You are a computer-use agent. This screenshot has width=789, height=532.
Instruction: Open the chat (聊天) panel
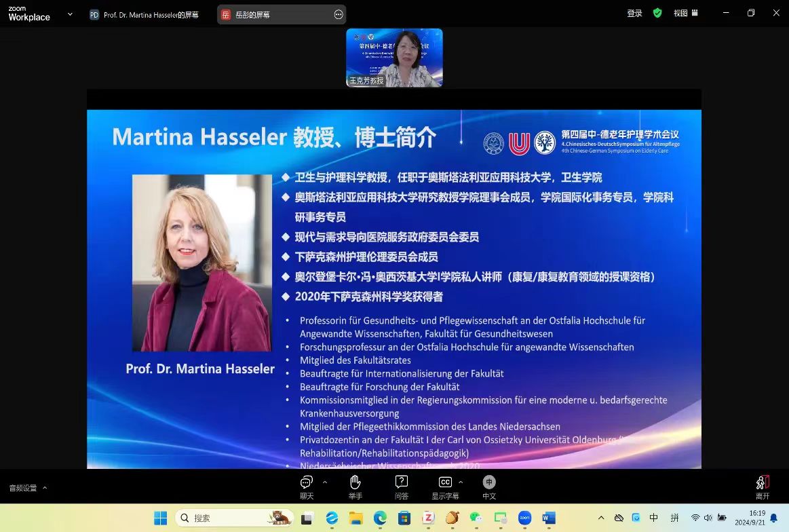[x=307, y=487]
